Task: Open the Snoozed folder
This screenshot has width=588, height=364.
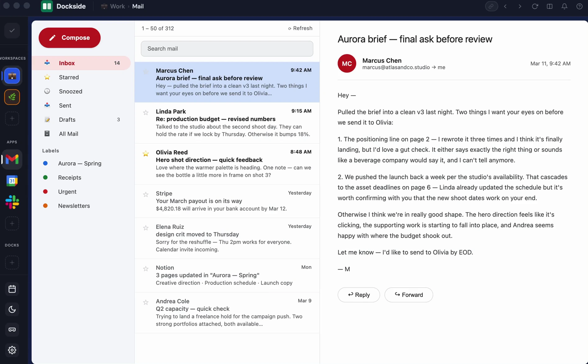Action: click(81, 91)
